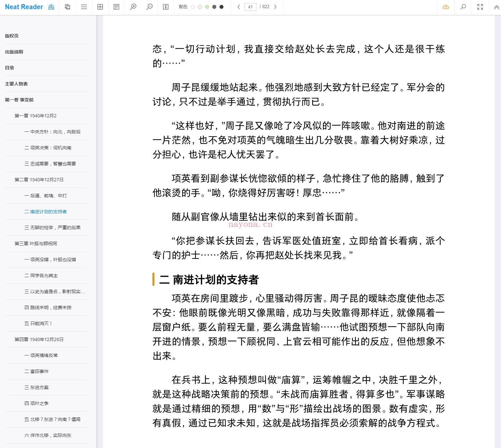The height and width of the screenshot is (448, 501).
Task: Open the search magnifier icon
Action: 463,7
